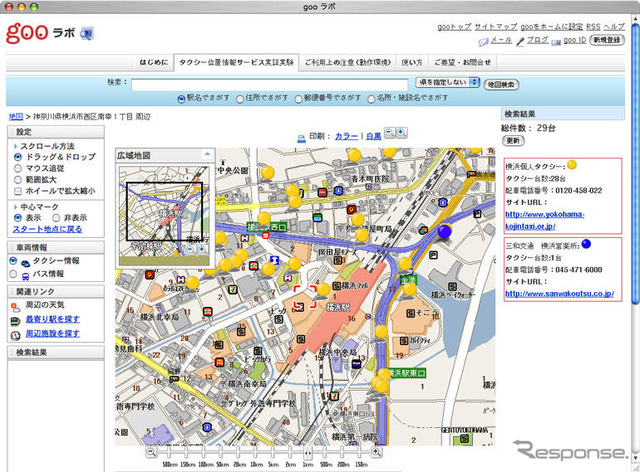Open yokohama-kojintaxi.or.jp link
This screenshot has width=640, height=472.
click(x=544, y=220)
